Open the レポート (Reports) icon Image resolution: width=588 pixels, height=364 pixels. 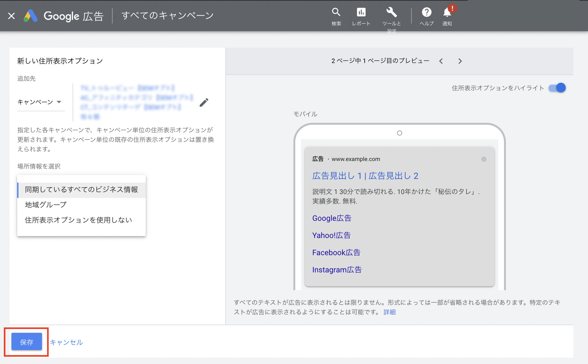(x=361, y=12)
